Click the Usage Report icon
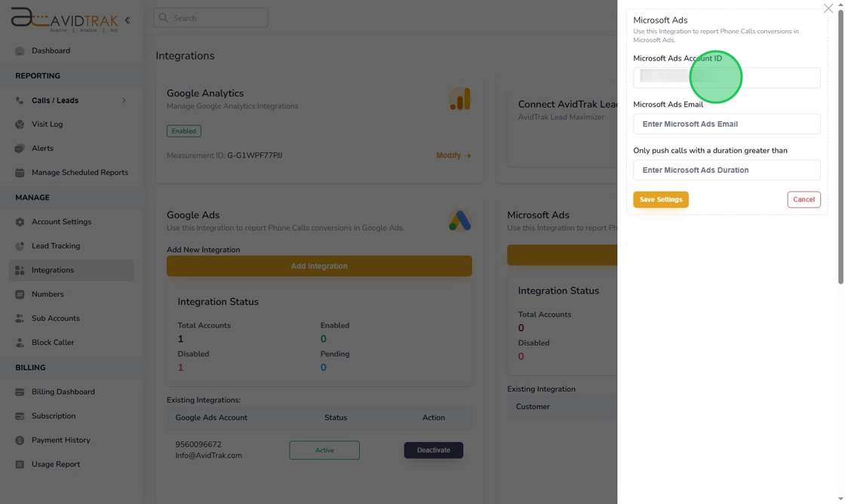 click(x=20, y=464)
